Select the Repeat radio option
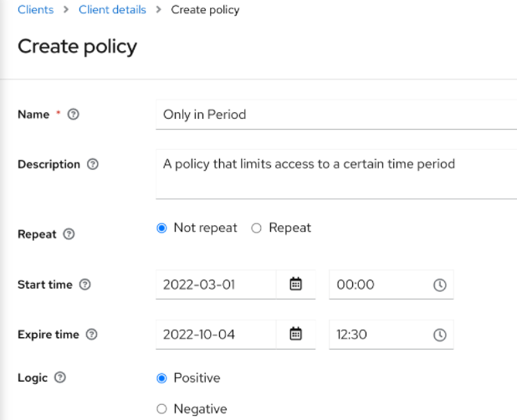This screenshot has width=517, height=420. 257,228
